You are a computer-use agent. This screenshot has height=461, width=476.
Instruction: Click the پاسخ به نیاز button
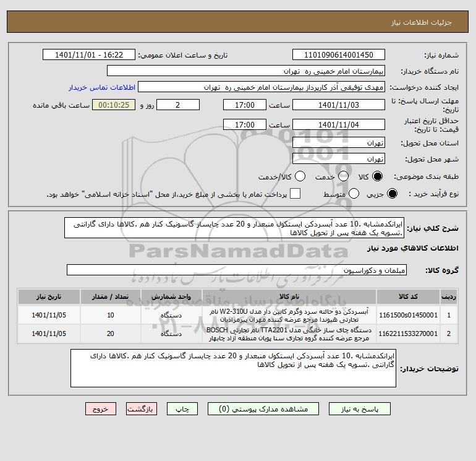pos(360,409)
